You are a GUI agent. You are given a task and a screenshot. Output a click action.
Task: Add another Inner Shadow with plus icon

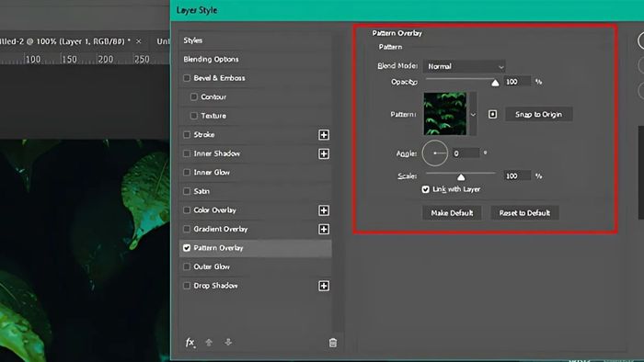tap(324, 153)
